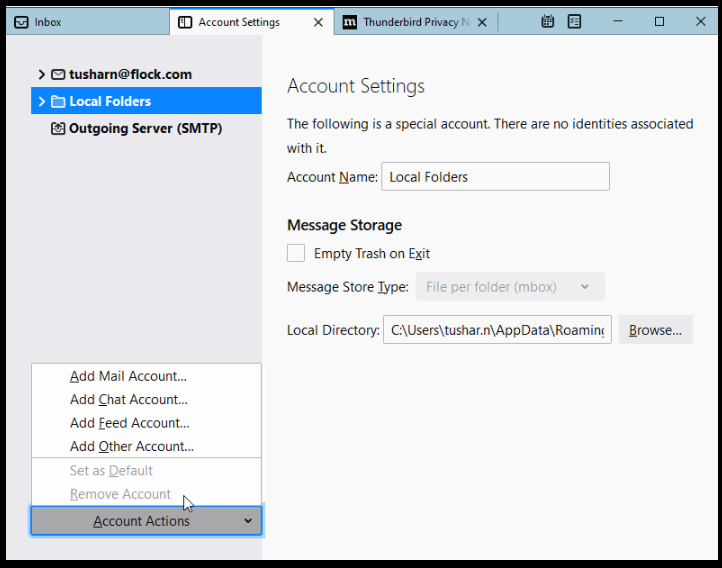
Task: Expand the Local Folders tree node
Action: tap(41, 101)
